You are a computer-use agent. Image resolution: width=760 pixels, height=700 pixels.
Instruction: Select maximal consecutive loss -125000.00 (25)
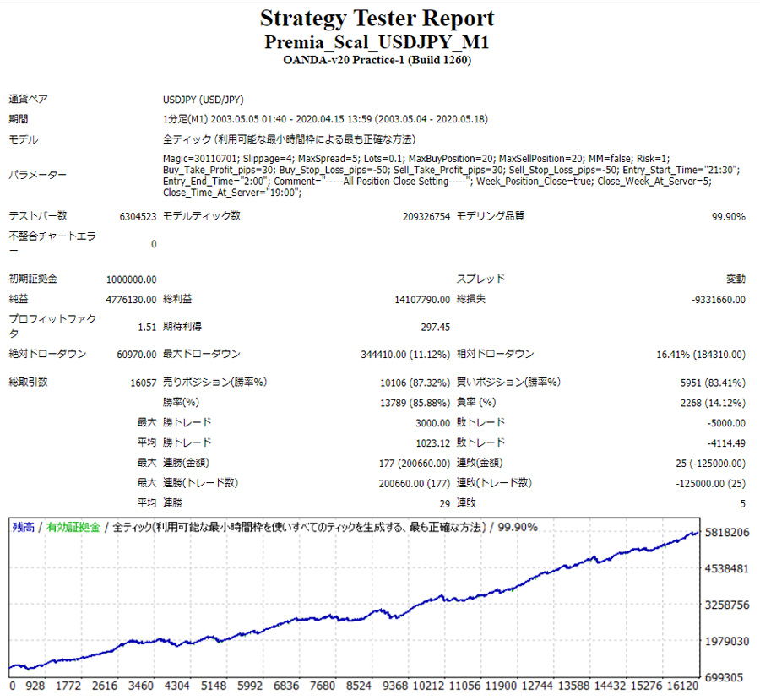710,484
